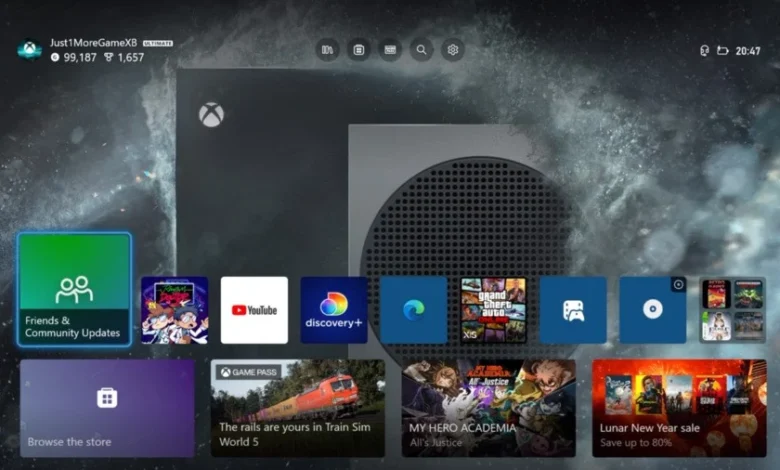Open MY HERO ACADEMIA All's Justice tile
Screen dimensions: 780x470
(488, 408)
